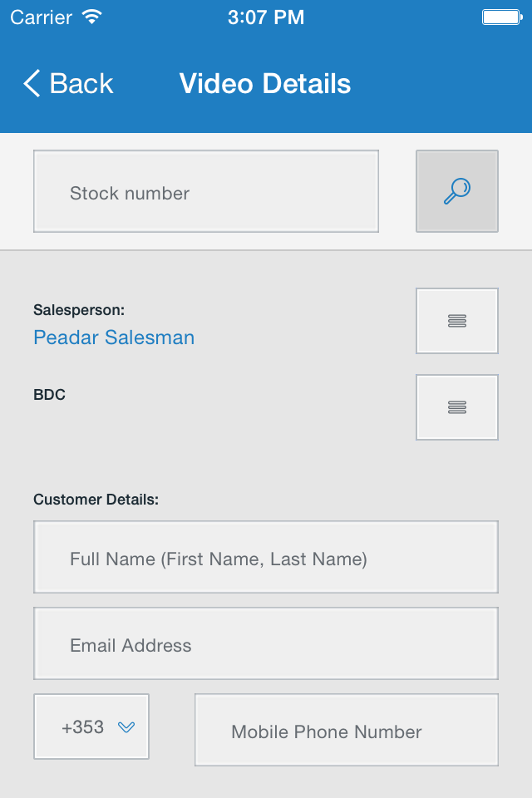Focus the Stock number field
Screen dimensions: 532x798
[x=206, y=191]
